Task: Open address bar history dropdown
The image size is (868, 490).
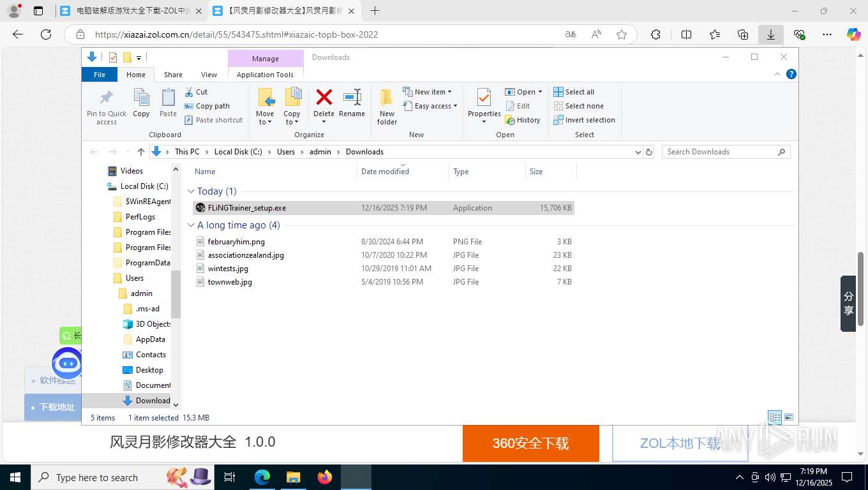Action: (638, 152)
